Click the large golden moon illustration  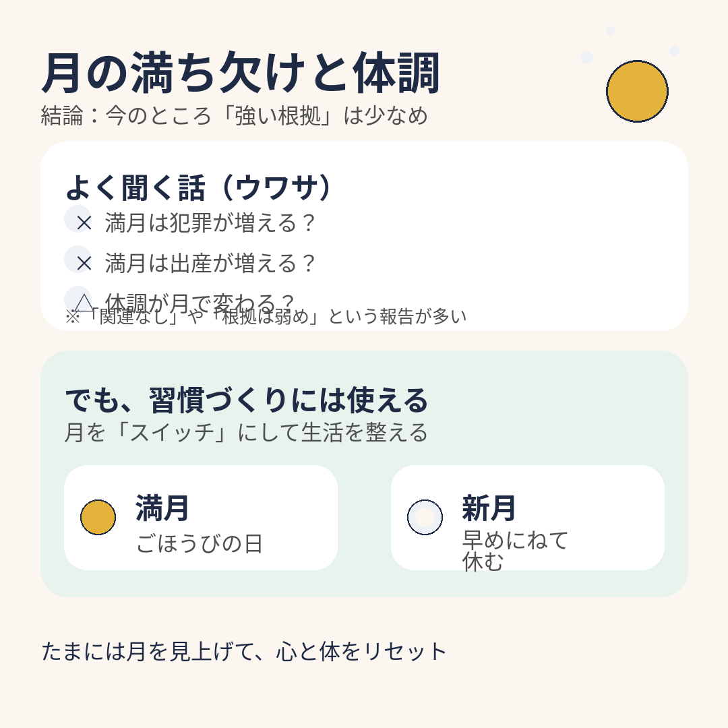click(x=637, y=91)
